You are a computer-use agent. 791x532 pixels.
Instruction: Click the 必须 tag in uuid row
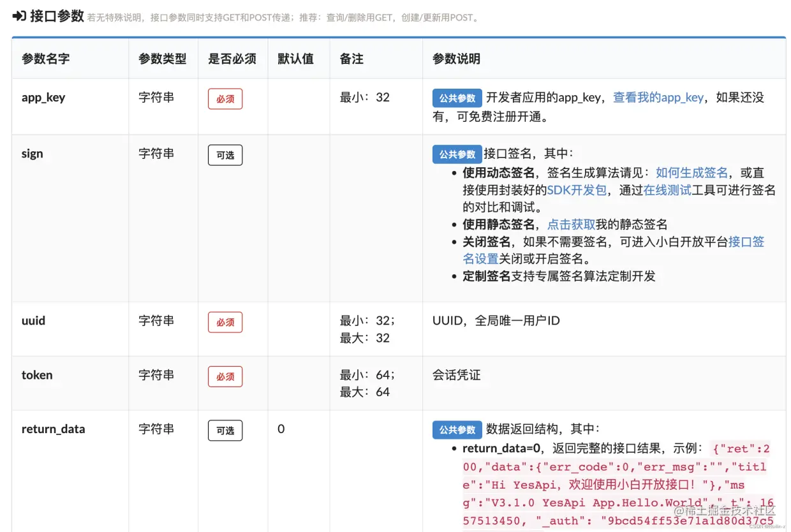(225, 322)
